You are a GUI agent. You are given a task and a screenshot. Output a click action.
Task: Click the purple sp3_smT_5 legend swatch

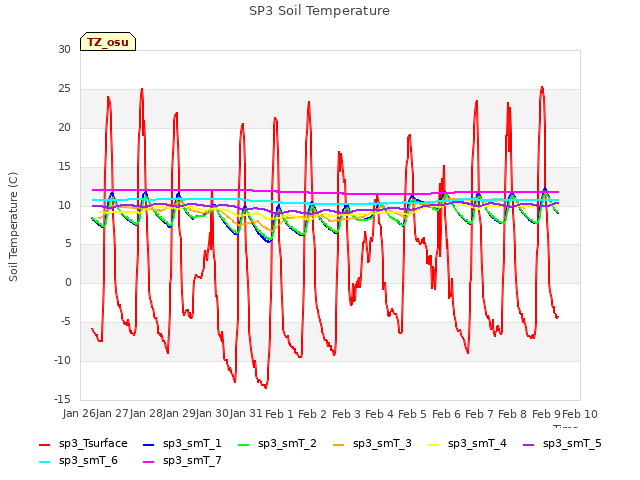(529, 444)
